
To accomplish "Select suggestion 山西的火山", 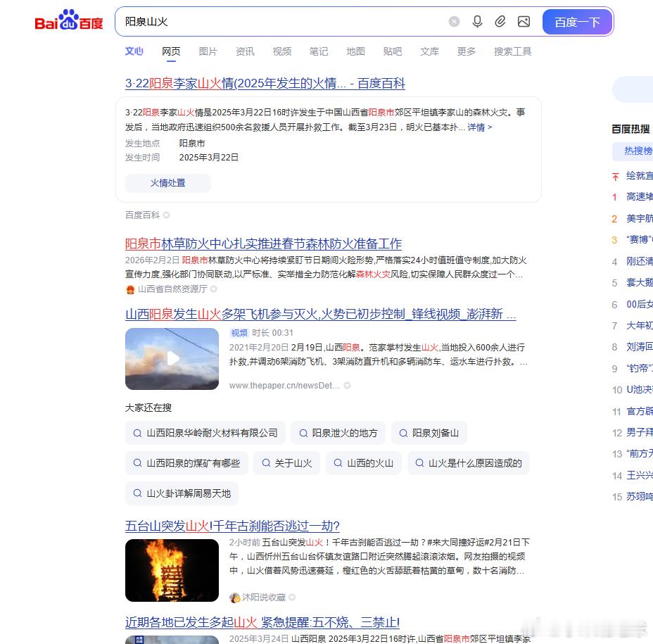I will coord(364,463).
